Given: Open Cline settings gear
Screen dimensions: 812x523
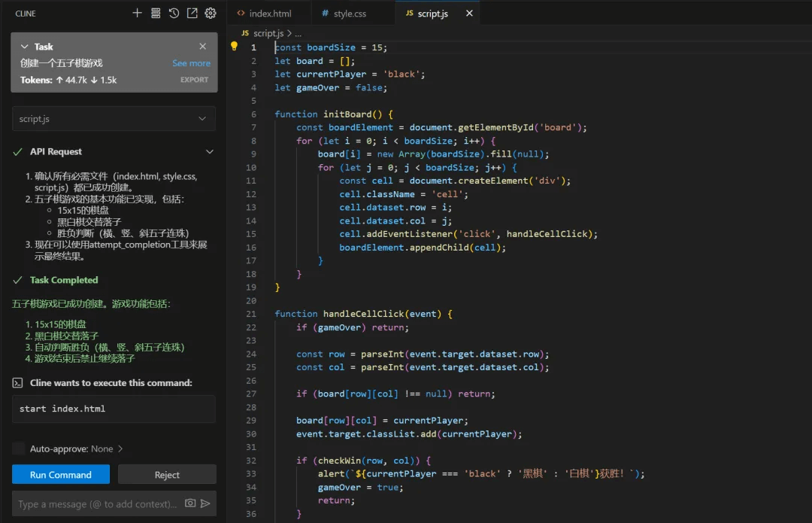Looking at the screenshot, I should (x=211, y=13).
